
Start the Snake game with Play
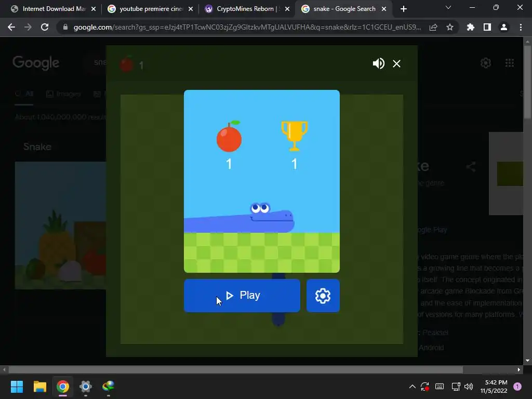pos(242,295)
